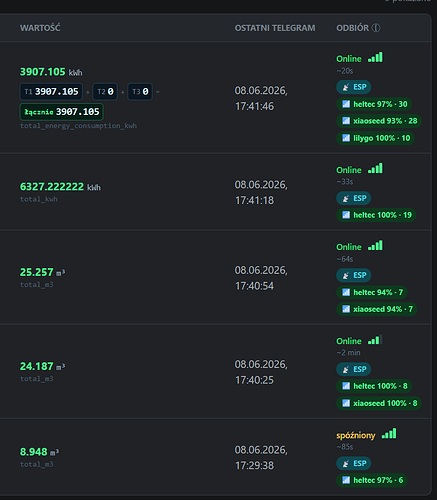Click the ODBIÓR column header
Screen dimensions: 437x500
(353, 28)
